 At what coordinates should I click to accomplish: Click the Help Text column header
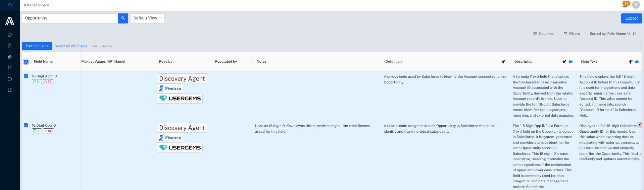pyautogui.click(x=589, y=62)
